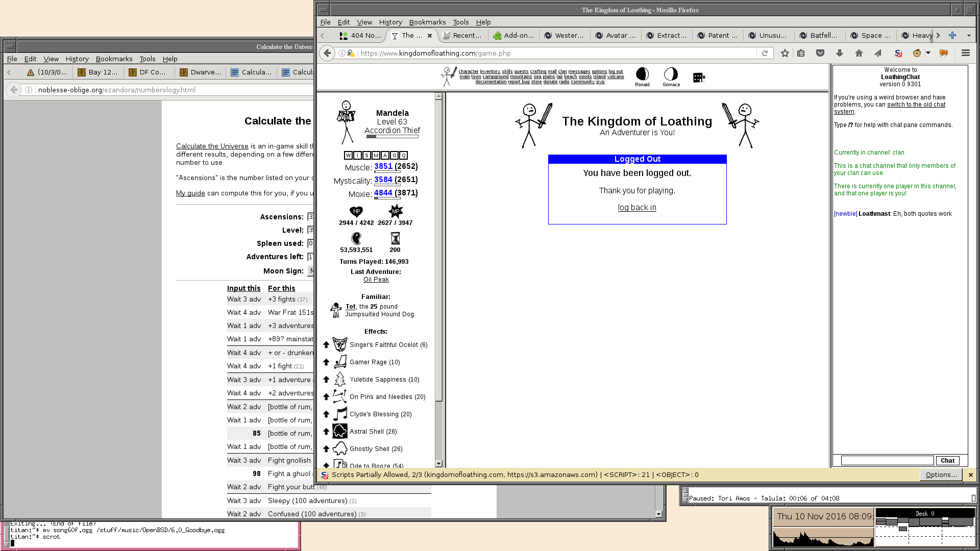The image size is (980, 551).
Task: Open the bookmarks list icon in Firefox toolbar
Action: [801, 53]
